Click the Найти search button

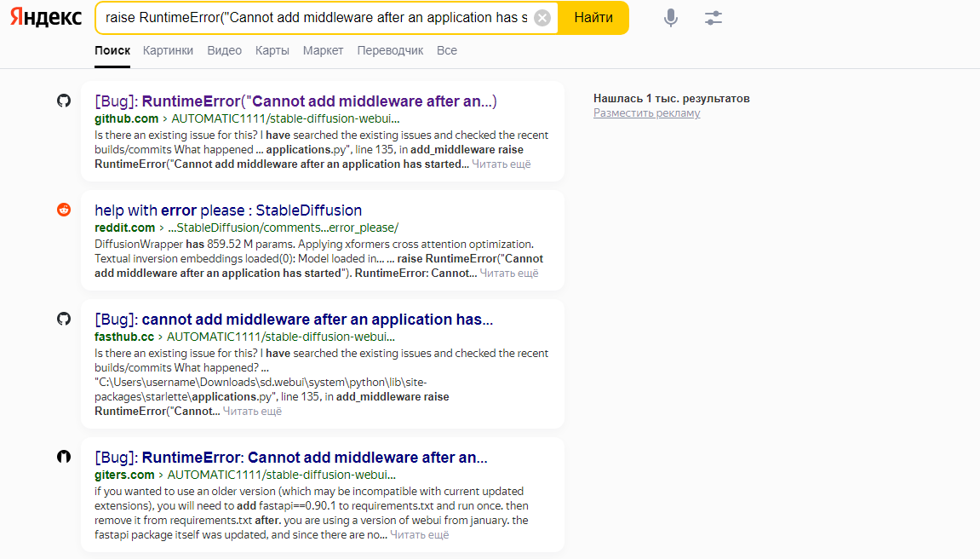tap(593, 18)
